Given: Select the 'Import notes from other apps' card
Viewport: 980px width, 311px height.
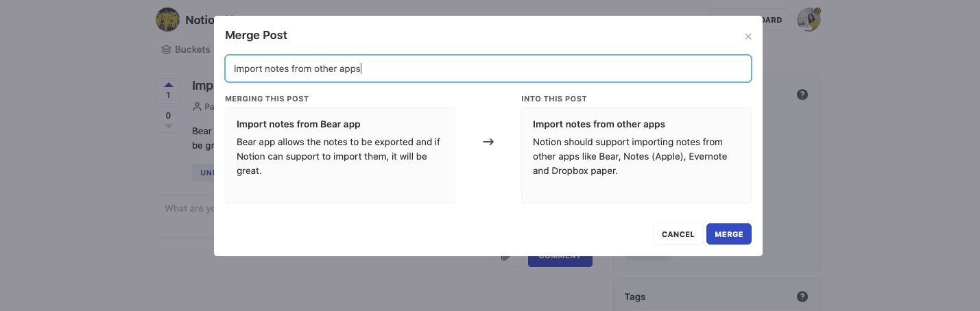Looking at the screenshot, I should (x=636, y=155).
